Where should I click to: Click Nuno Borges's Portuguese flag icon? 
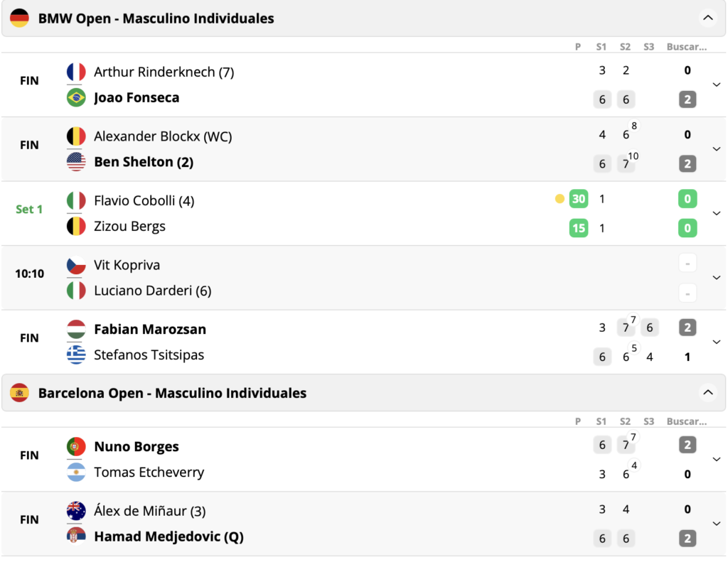(76, 447)
